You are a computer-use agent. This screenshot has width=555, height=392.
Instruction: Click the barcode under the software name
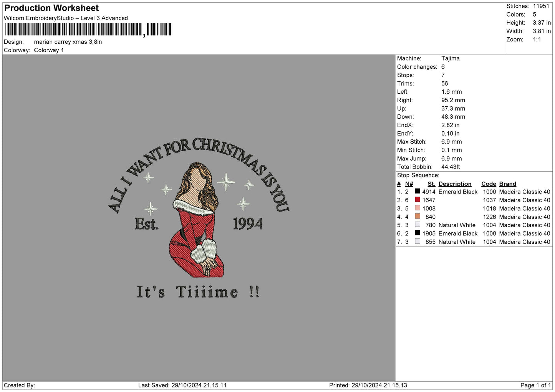point(89,30)
